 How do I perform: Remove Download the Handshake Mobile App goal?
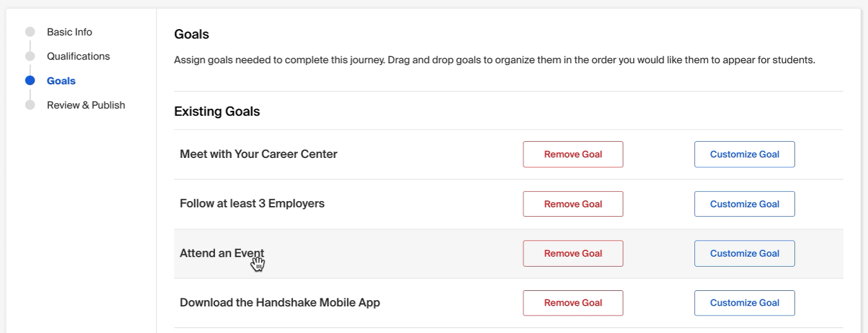tap(573, 303)
